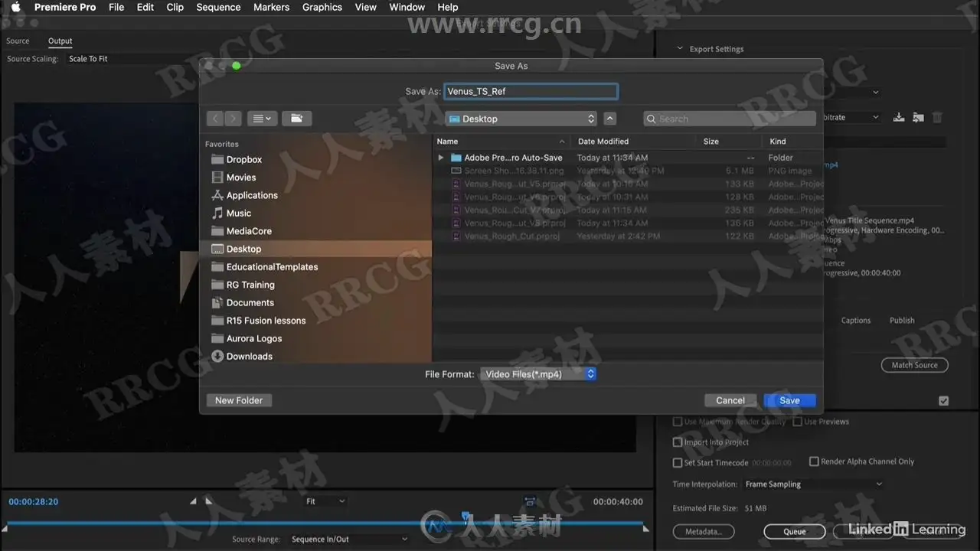Click the New Folder button
The width and height of the screenshot is (980, 551).
point(239,400)
